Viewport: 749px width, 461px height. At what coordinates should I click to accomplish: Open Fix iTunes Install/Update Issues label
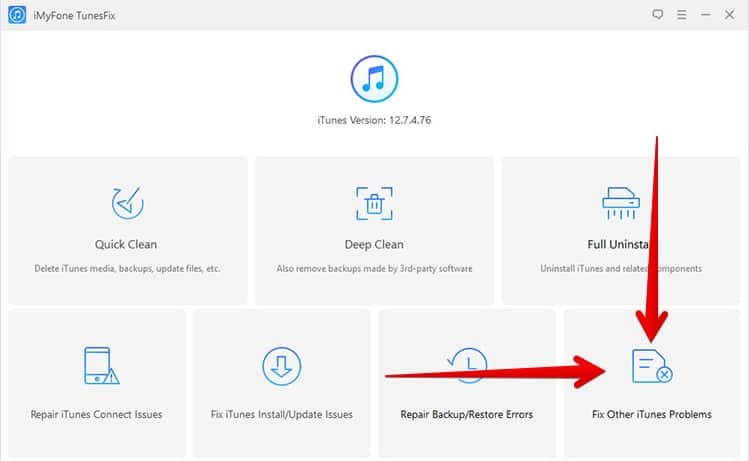click(x=282, y=414)
